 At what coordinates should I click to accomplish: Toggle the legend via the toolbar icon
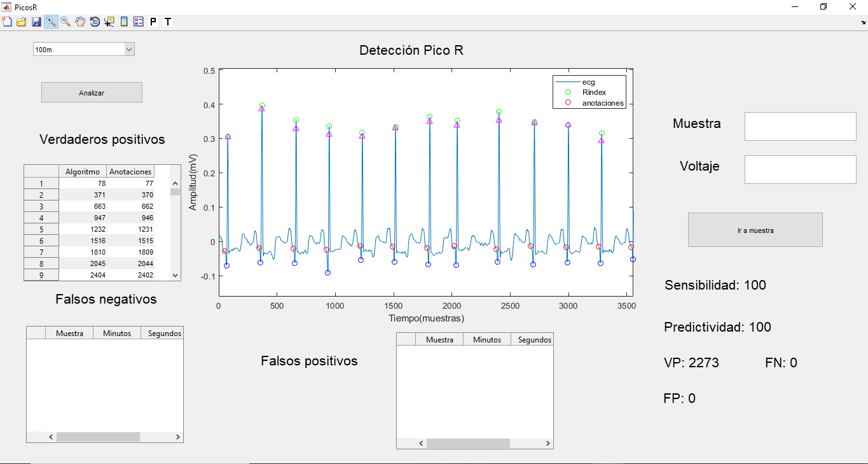tap(139, 22)
